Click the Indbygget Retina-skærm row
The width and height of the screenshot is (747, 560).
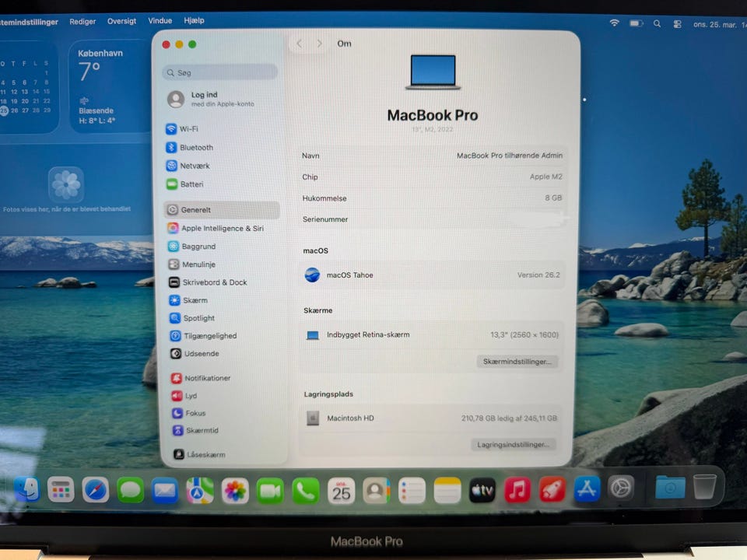pos(431,334)
